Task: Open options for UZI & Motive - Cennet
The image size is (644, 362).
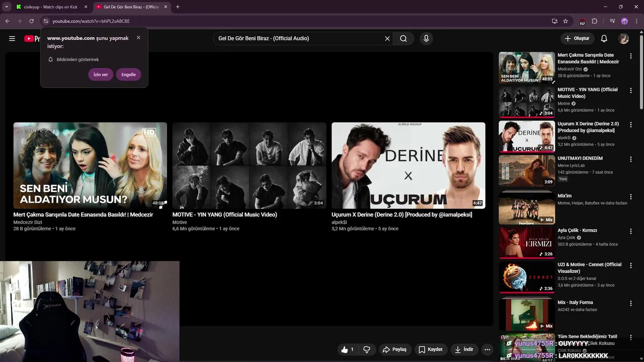Action: click(631, 265)
